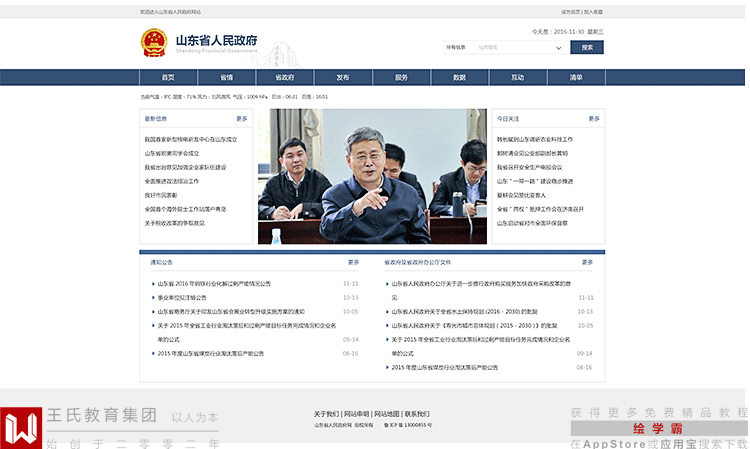750x449 pixels.
Task: Click 更多 in the 通知公告 section
Action: click(x=353, y=263)
